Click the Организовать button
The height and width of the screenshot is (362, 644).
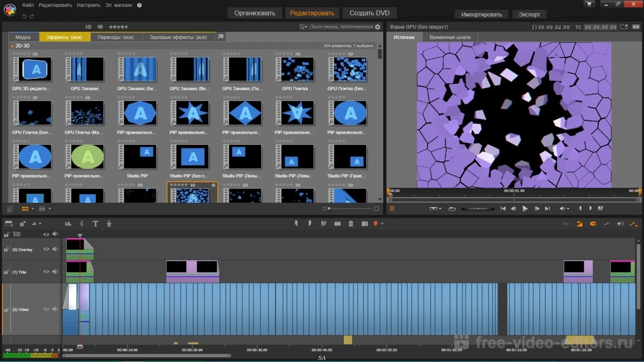255,13
